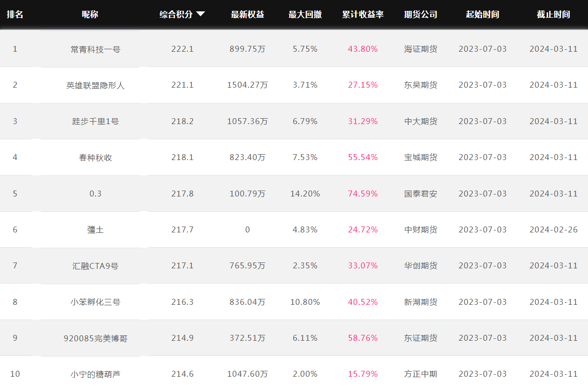
Task: Select futures company 东吴期货
Action: tap(421, 85)
